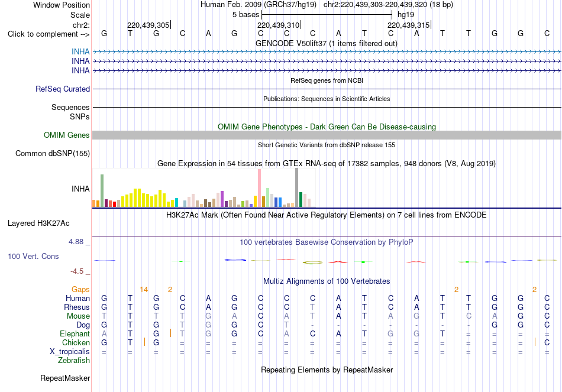This screenshot has width=562, height=392.
Task: Click the 'GENCODE V50lift37 (1 items filtered out)' title
Action: pos(327,43)
